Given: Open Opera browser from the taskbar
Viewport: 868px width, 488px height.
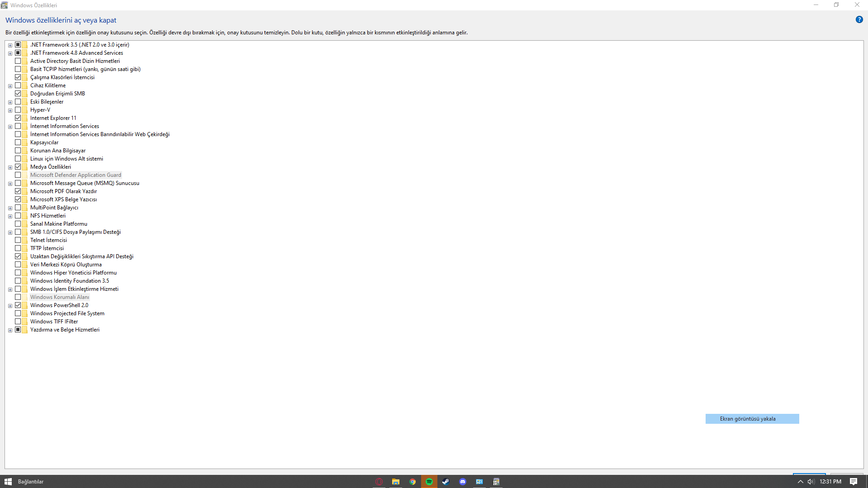Looking at the screenshot, I should (379, 482).
